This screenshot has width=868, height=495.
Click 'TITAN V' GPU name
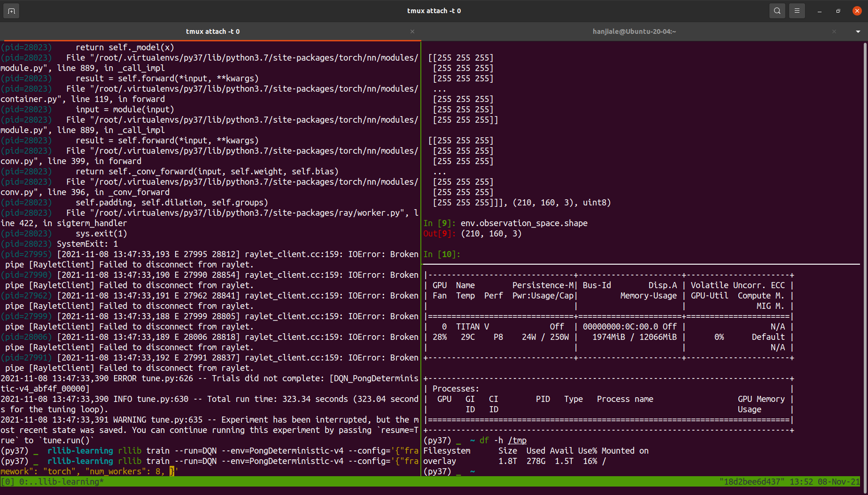473,327
